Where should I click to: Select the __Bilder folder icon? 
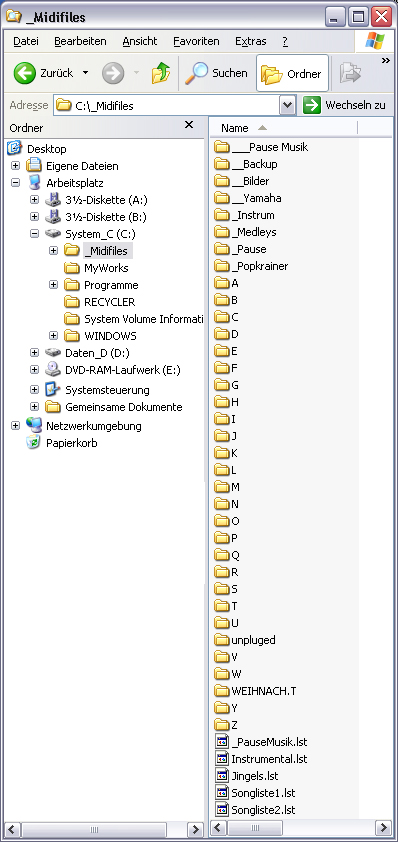(222, 181)
